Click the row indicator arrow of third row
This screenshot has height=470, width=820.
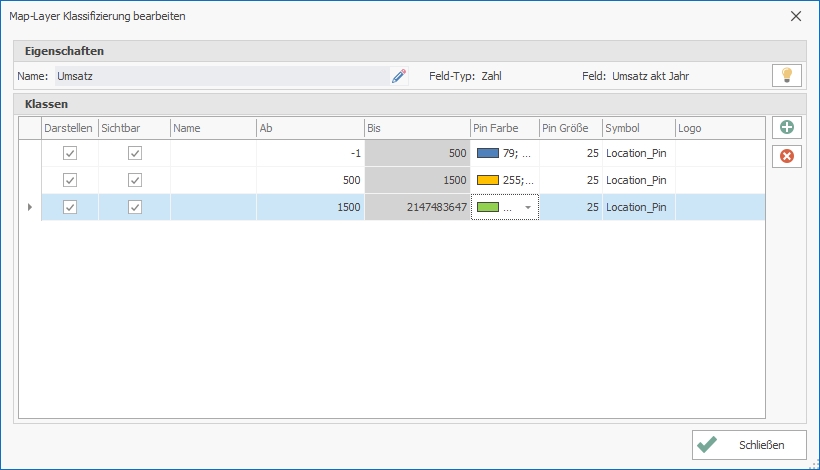(x=29, y=207)
